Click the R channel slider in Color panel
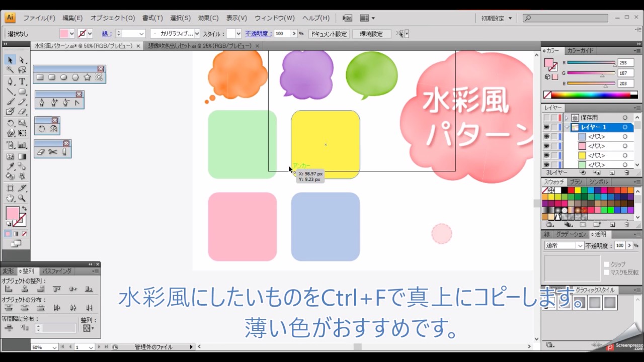This screenshot has width=644, height=362. [x=591, y=63]
